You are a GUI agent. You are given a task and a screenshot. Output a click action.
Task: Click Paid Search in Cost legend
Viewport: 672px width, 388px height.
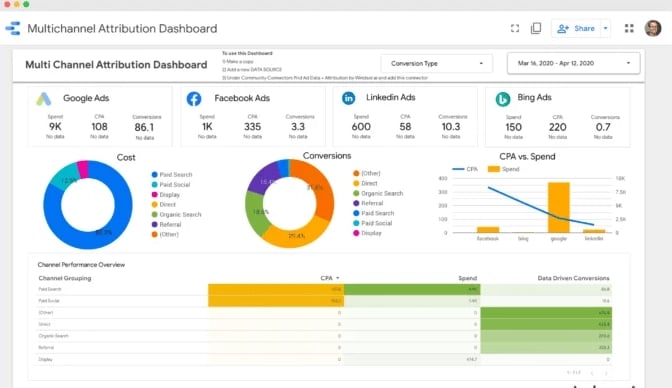172,174
